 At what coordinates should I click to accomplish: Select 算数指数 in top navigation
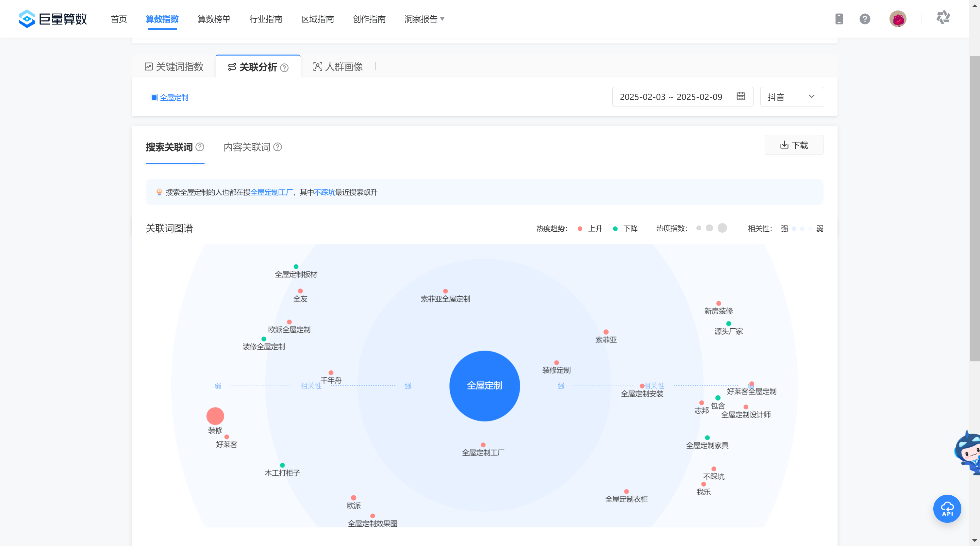pyautogui.click(x=162, y=19)
